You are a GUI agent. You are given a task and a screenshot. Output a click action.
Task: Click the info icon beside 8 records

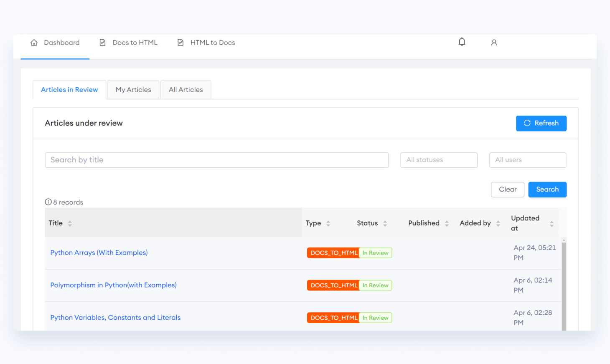click(x=48, y=202)
